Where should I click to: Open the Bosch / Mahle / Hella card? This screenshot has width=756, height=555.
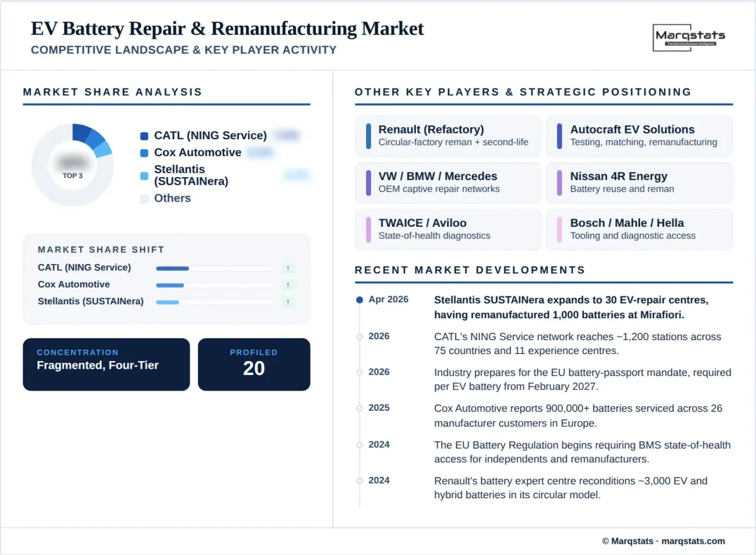pos(639,229)
